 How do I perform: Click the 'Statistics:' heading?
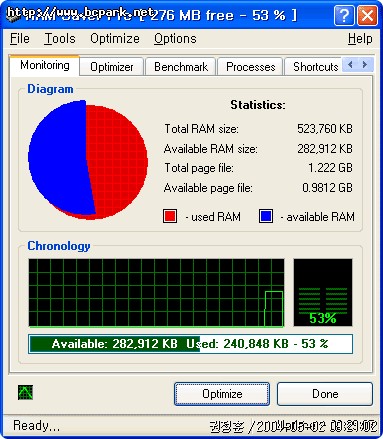(x=258, y=105)
